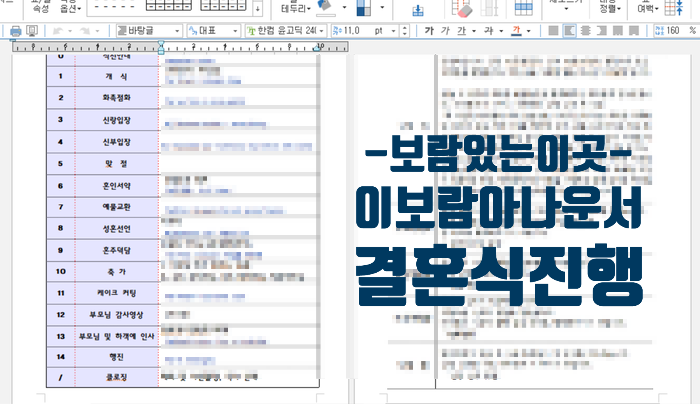
Task: Click the cell shading blue icon
Action: [x=364, y=8]
